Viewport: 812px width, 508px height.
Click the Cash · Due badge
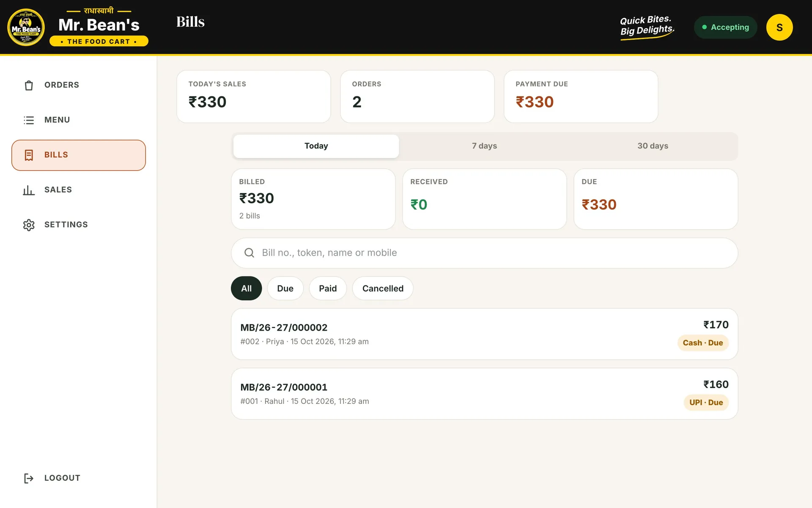(x=703, y=343)
